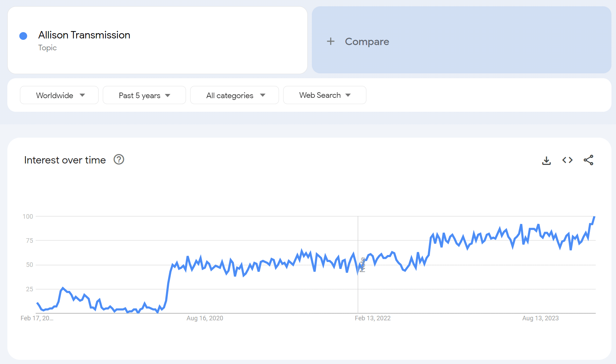Download the interest over time data
The width and height of the screenshot is (616, 364).
click(546, 160)
